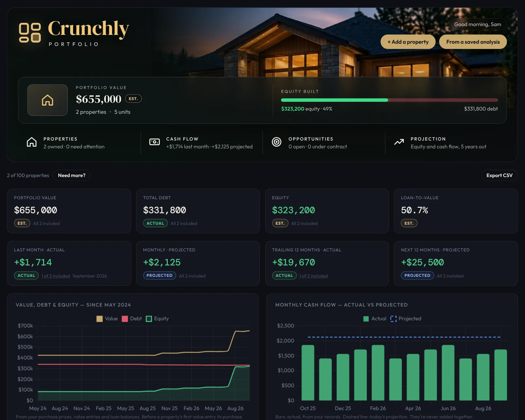Viewport: 525px width, 420px height.
Task: Click the +$1,714 last month actual value
Action: point(33,262)
